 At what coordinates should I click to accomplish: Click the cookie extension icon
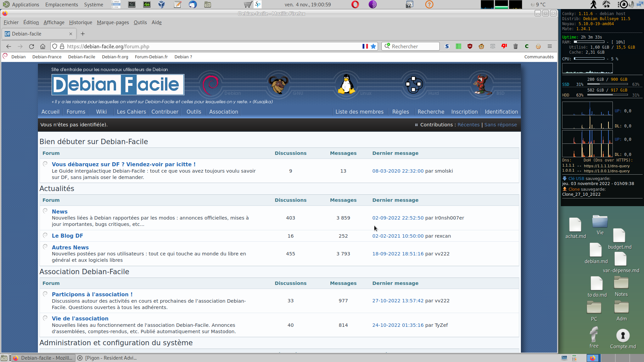coord(538,46)
